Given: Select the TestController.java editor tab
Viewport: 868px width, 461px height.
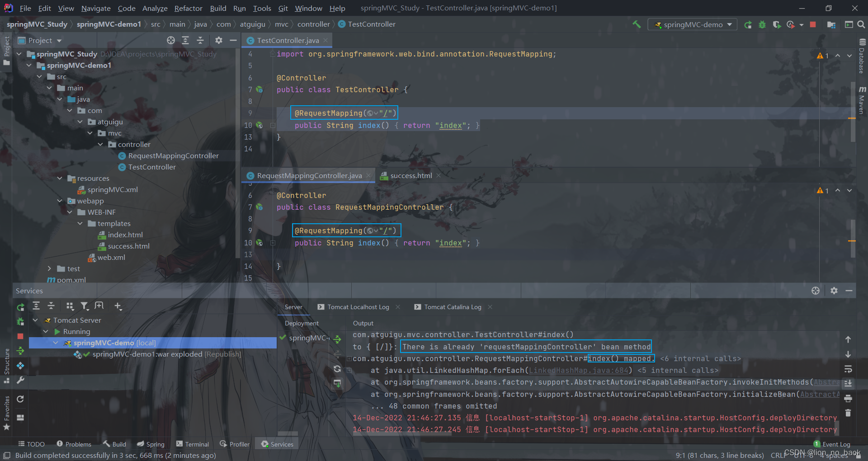Looking at the screenshot, I should coord(288,40).
